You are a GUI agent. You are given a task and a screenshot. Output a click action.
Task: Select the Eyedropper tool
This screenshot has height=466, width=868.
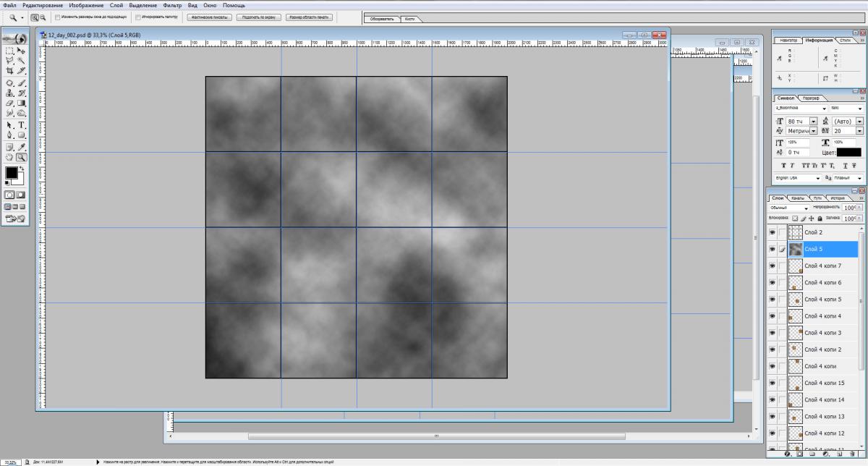pos(21,147)
